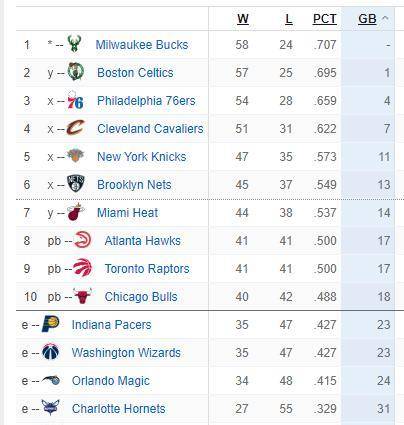Screen dimensions: 404x425
Task: Sort standings by the L column header
Action: [x=289, y=19]
